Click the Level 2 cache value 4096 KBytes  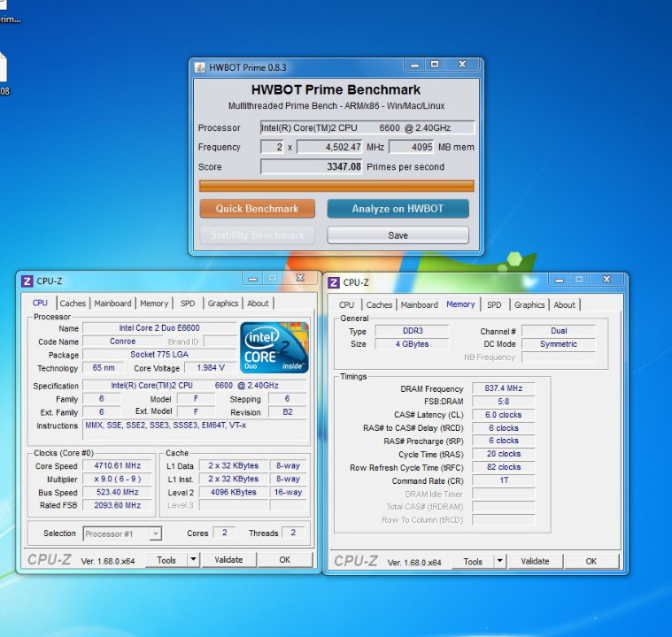(234, 492)
